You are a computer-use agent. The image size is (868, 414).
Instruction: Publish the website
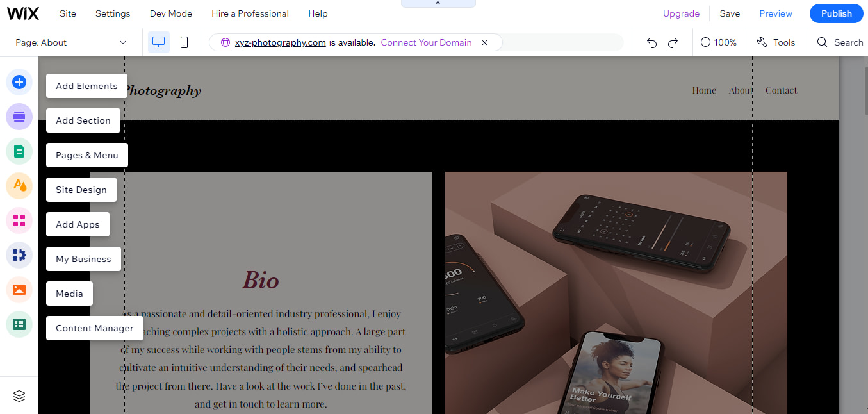(836, 13)
